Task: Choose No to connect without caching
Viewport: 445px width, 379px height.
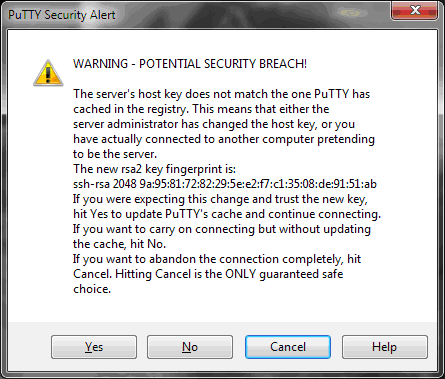Action: tap(190, 347)
